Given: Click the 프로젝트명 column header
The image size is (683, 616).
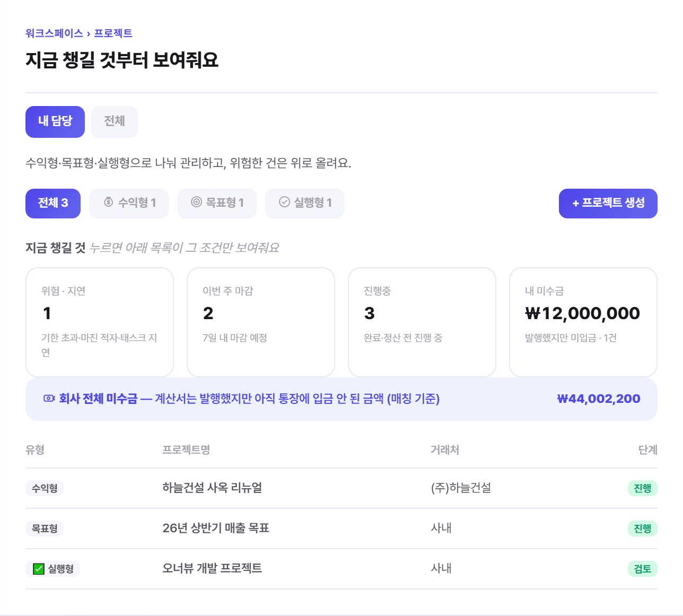Looking at the screenshot, I should tap(186, 450).
